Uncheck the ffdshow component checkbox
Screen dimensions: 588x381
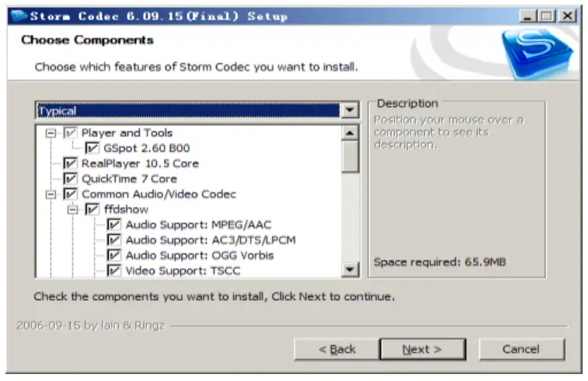pyautogui.click(x=92, y=209)
